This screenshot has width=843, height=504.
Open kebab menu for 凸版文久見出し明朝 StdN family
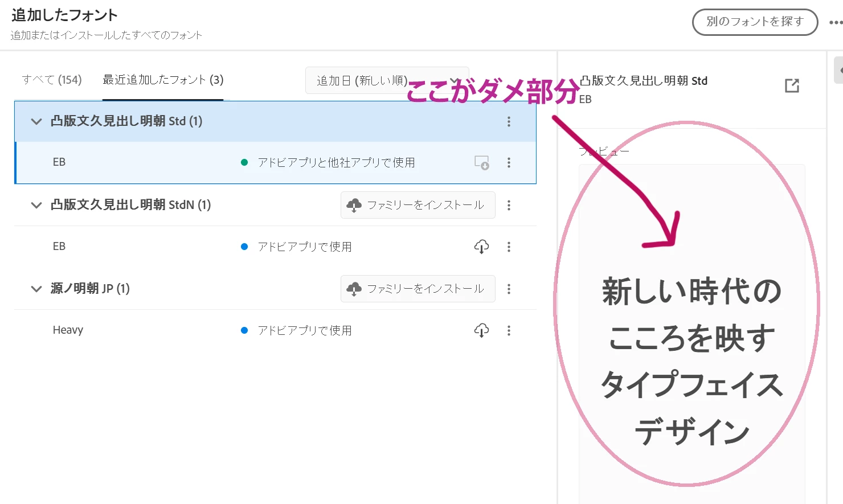pyautogui.click(x=509, y=205)
